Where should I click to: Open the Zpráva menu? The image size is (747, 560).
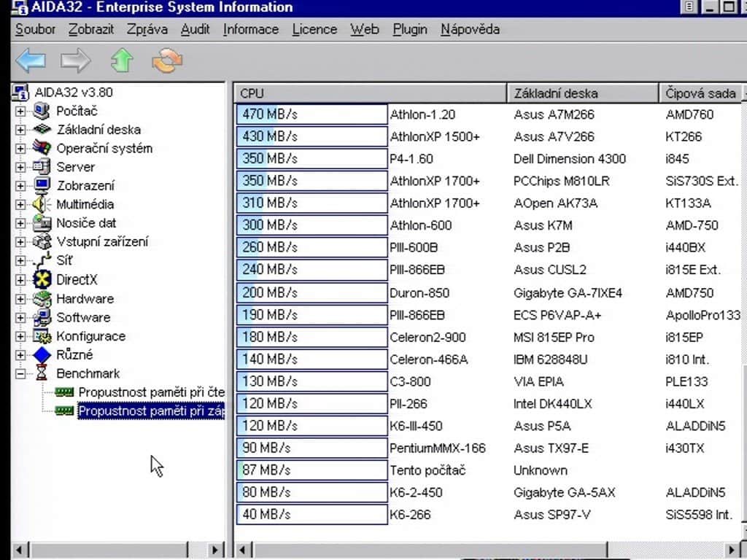147,29
